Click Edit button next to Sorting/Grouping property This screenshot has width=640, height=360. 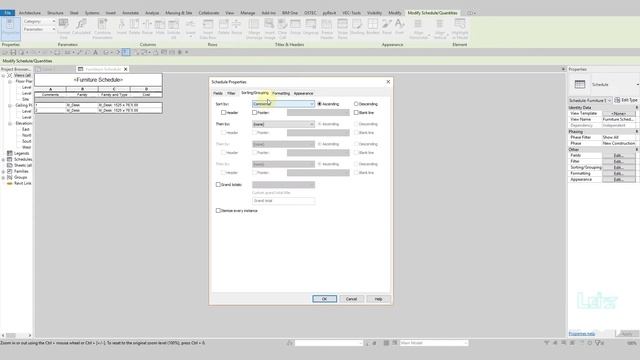(x=618, y=168)
